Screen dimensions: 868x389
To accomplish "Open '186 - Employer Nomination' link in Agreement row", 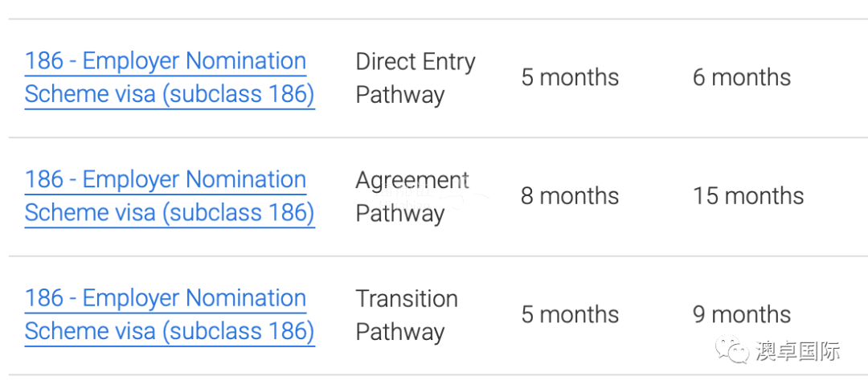I will (166, 178).
